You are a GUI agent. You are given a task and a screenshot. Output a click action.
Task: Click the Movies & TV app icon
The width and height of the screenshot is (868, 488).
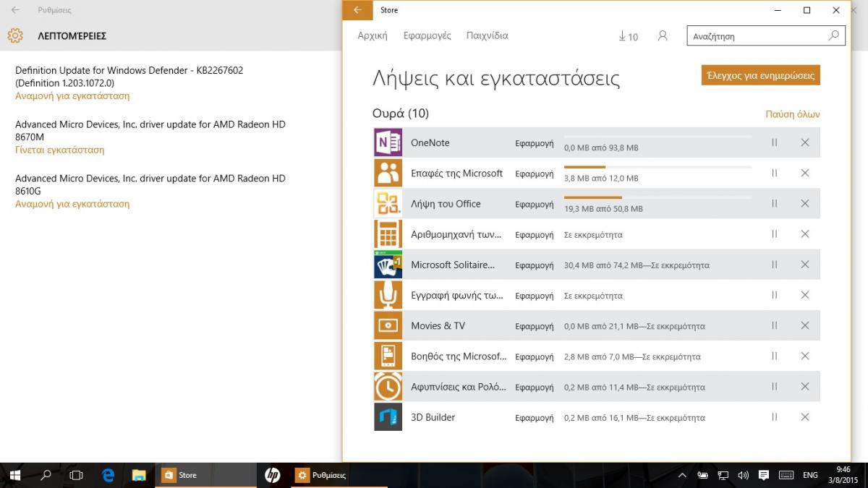click(x=388, y=326)
